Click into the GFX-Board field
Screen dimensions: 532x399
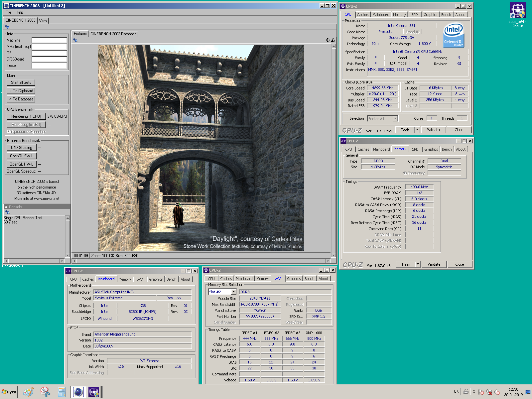pyautogui.click(x=50, y=59)
